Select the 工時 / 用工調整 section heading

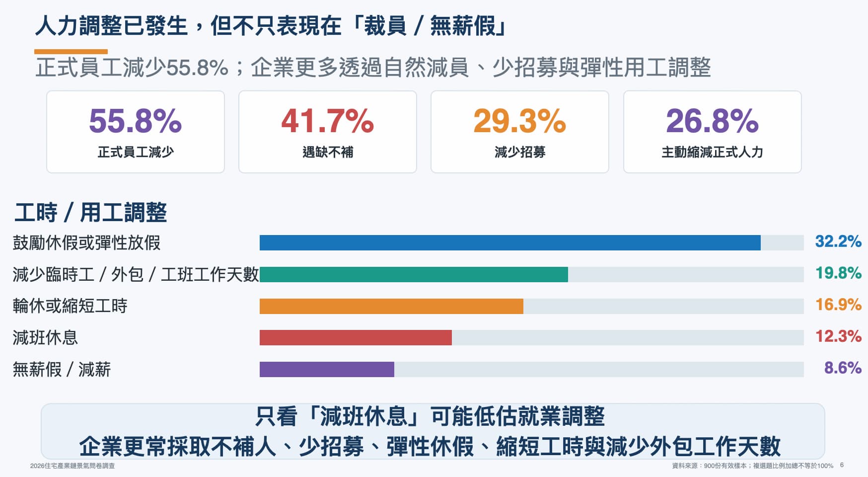coord(90,213)
